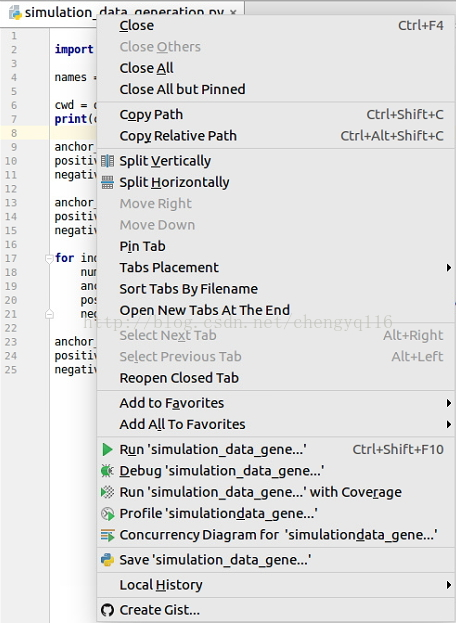The height and width of the screenshot is (623, 456).
Task: Click line number 8 in the gutter
Action: coord(14,133)
